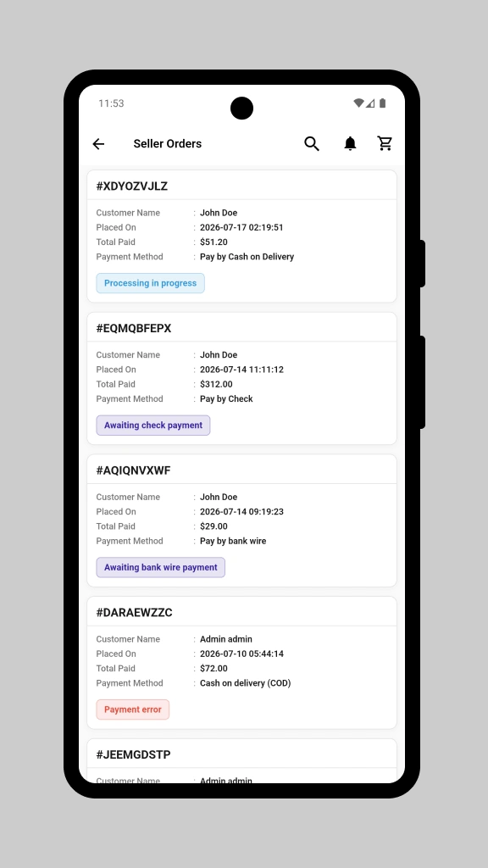Click the Awaiting bank wire payment badge
The image size is (488, 868).
tap(161, 567)
